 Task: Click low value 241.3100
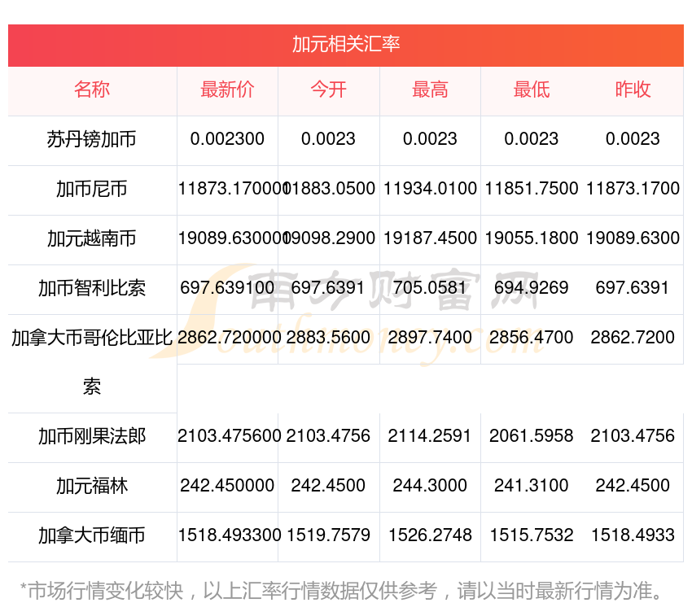532,486
